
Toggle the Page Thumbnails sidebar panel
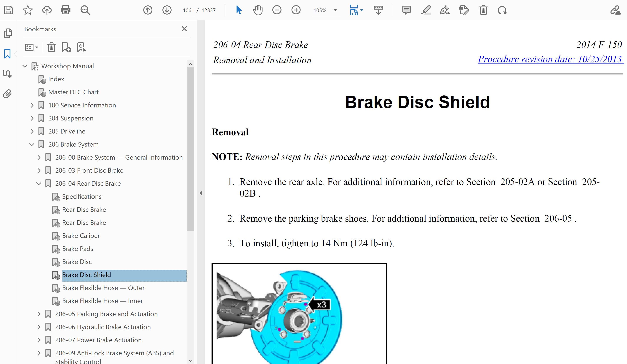pyautogui.click(x=8, y=33)
